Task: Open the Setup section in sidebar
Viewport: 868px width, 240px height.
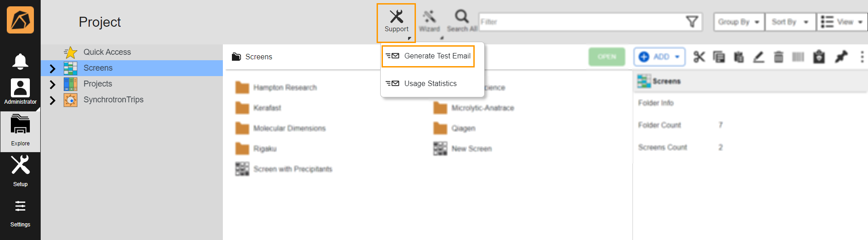Action: [20, 170]
